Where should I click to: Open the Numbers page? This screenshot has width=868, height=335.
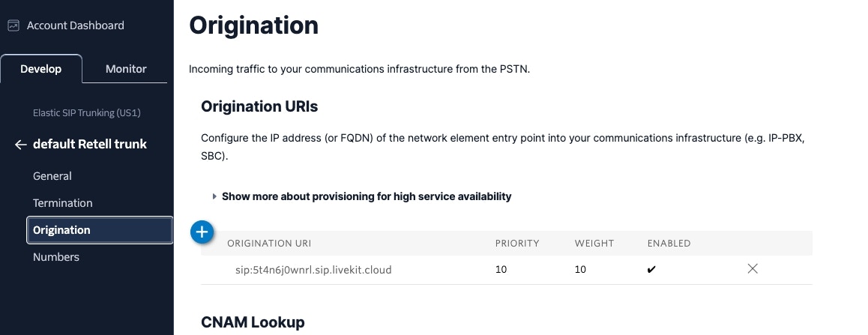pos(56,257)
